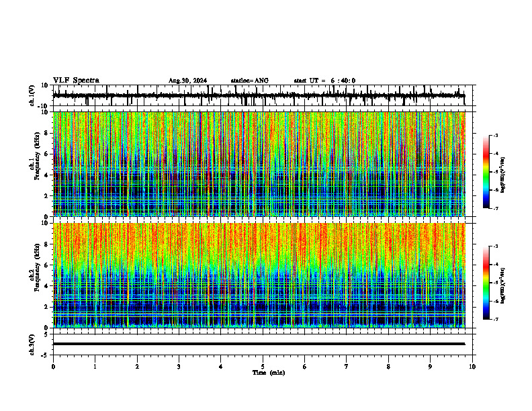
Task: Click time axis tick label "3"
Action: [179, 367]
